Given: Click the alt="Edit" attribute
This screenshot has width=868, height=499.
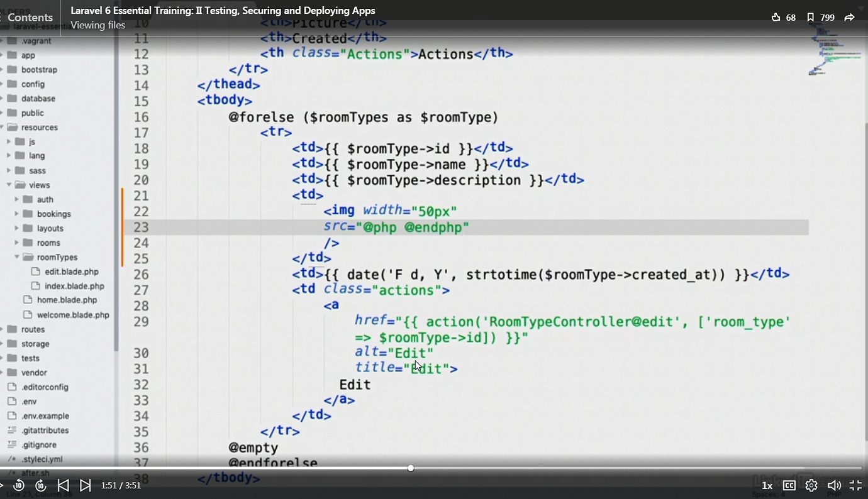Looking at the screenshot, I should 394,353.
